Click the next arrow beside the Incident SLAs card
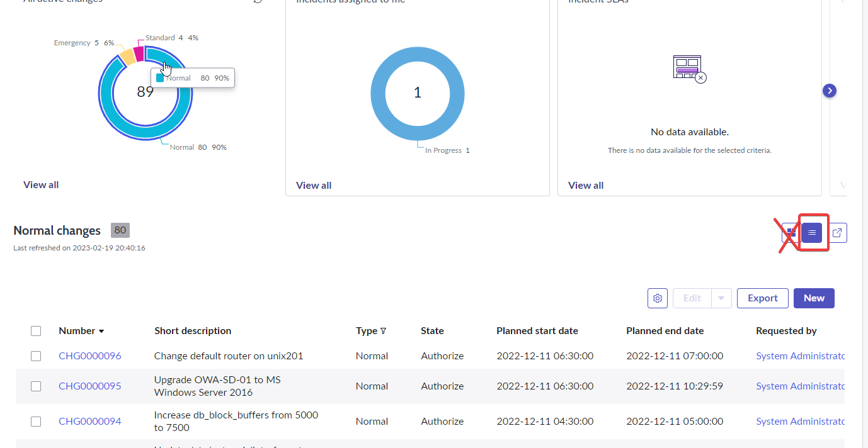 click(830, 91)
